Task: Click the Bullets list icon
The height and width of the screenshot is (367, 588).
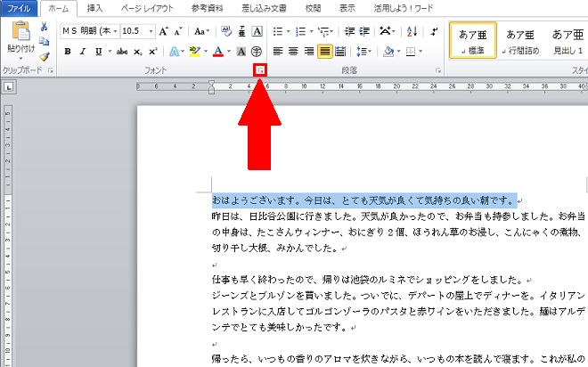Action: point(278,31)
